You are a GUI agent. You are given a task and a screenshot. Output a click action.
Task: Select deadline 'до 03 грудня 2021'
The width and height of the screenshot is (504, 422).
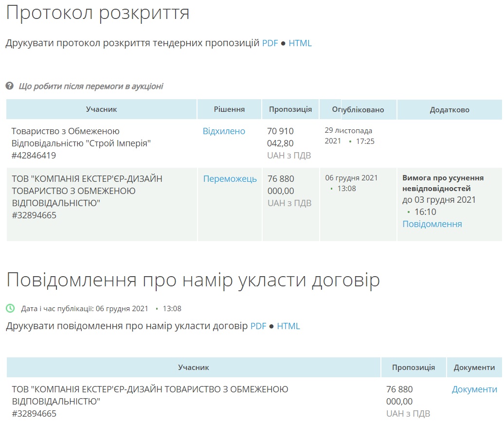[x=439, y=200]
